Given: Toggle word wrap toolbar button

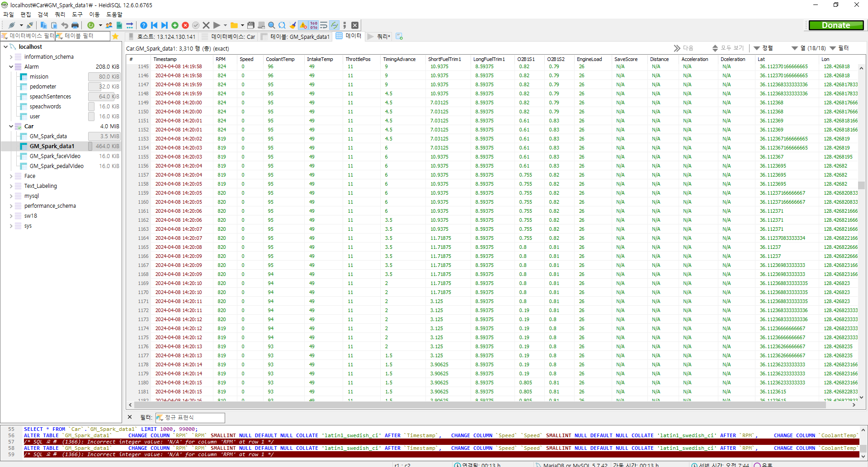Looking at the screenshot, I should [x=324, y=25].
